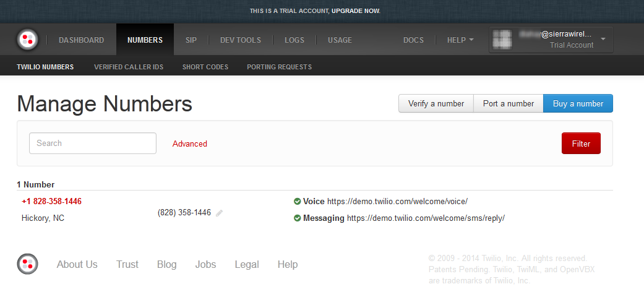644x292 pixels.
Task: Expand the Help dropdown menu
Action: [460, 40]
